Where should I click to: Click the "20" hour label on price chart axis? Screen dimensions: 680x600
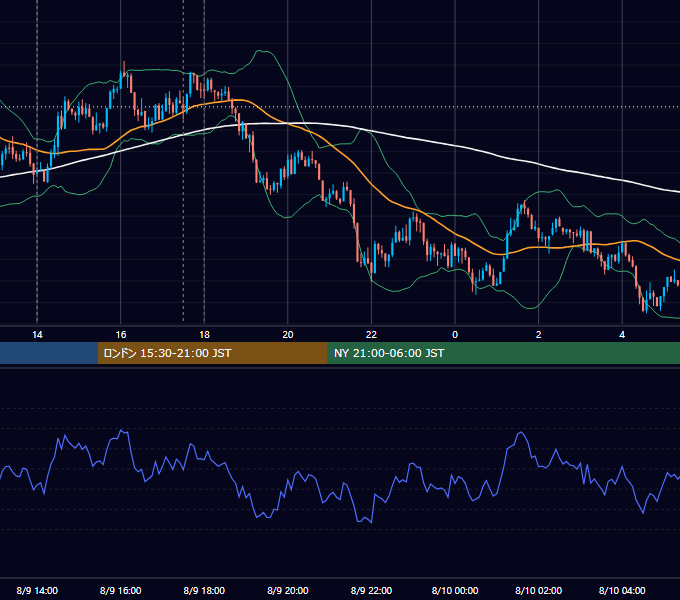(x=288, y=335)
